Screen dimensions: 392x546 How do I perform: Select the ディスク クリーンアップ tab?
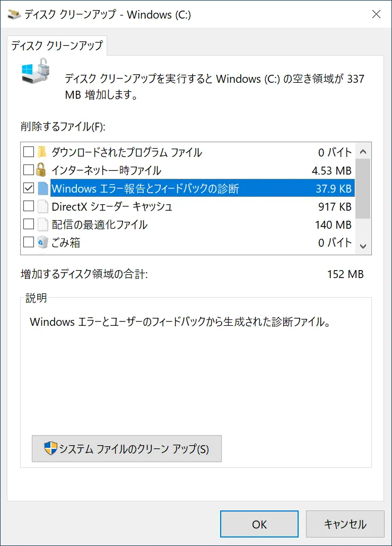click(57, 46)
